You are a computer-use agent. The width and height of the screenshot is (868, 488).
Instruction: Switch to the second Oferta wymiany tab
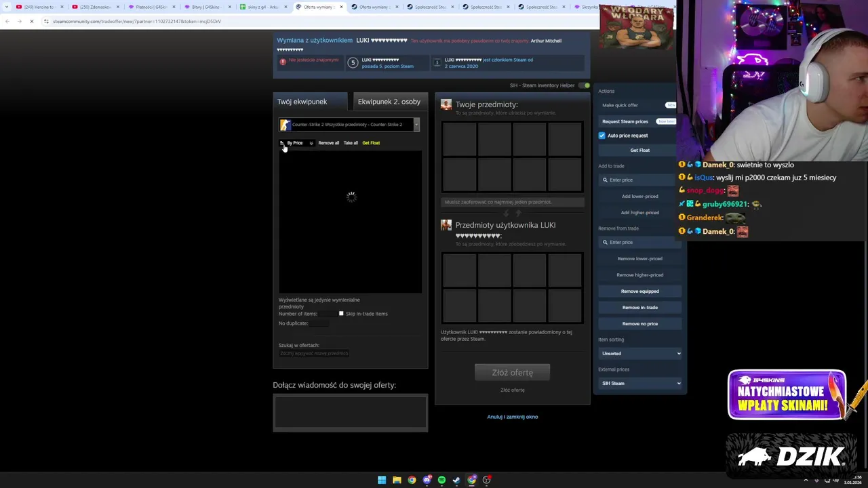(x=373, y=7)
